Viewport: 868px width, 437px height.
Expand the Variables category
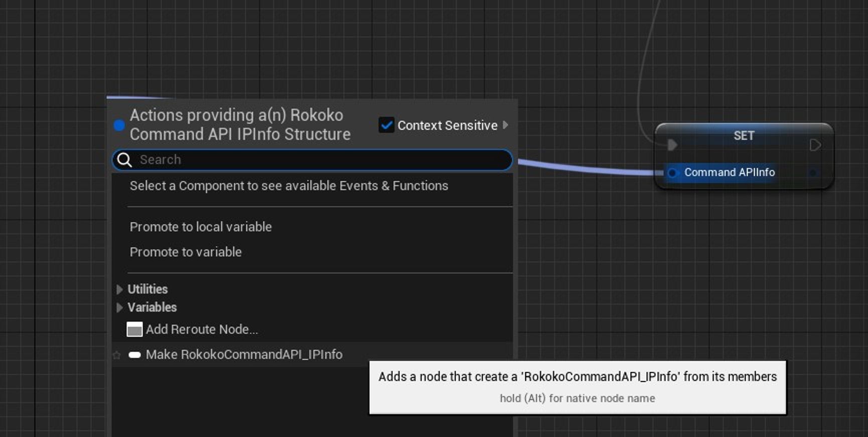pyautogui.click(x=119, y=307)
